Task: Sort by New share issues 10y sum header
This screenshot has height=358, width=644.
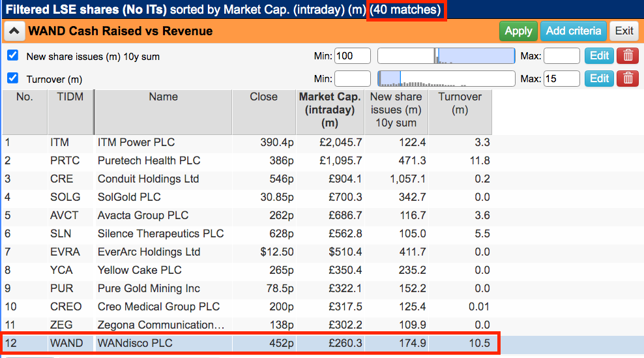Action: (396, 112)
